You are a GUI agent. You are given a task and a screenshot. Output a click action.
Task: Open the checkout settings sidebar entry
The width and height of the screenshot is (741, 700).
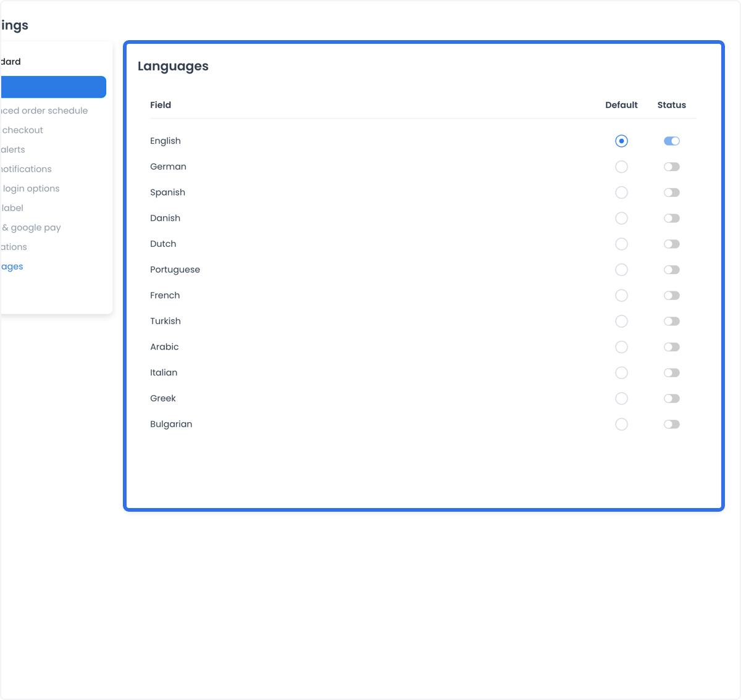[x=22, y=130]
